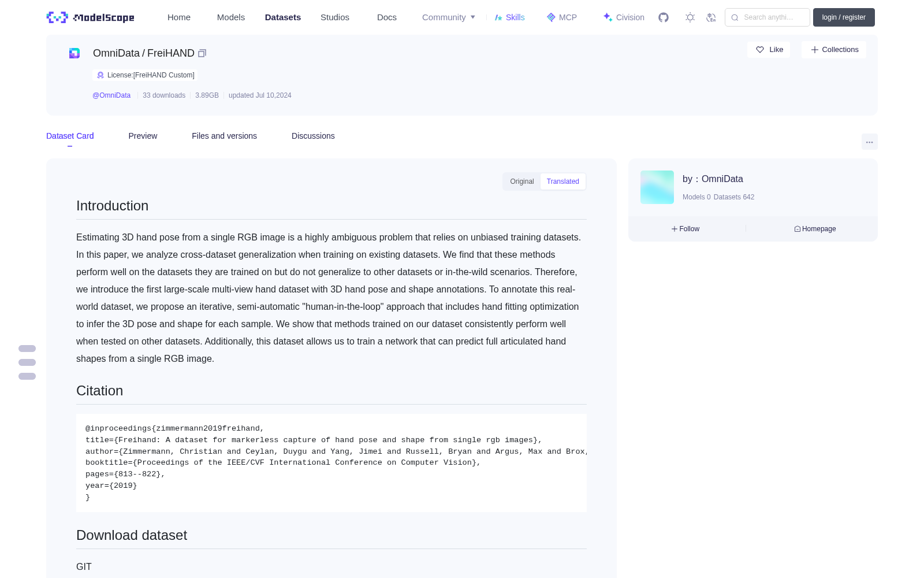Click the 'Datasets 642' count
Image resolution: width=924 pixels, height=578 pixels.
point(734,197)
